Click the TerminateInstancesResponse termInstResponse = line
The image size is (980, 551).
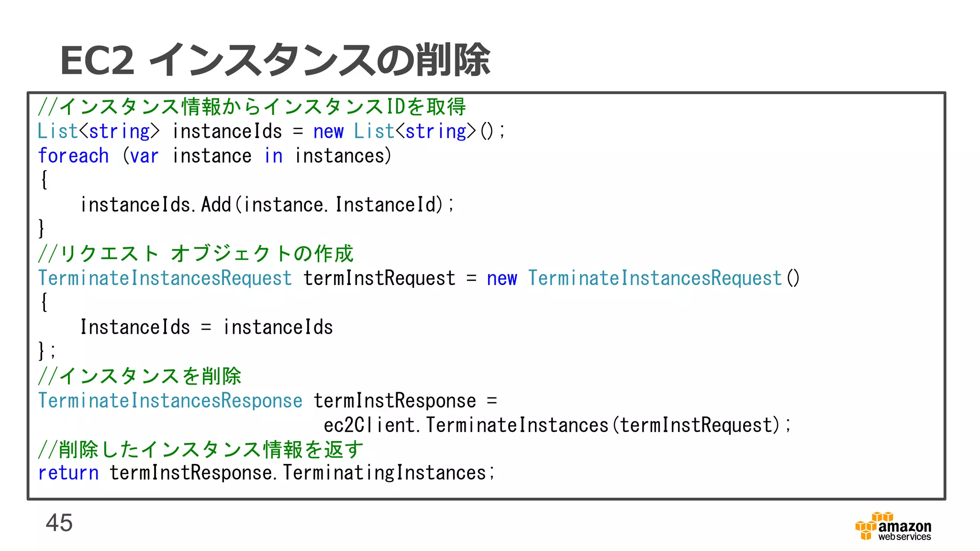pyautogui.click(x=267, y=400)
